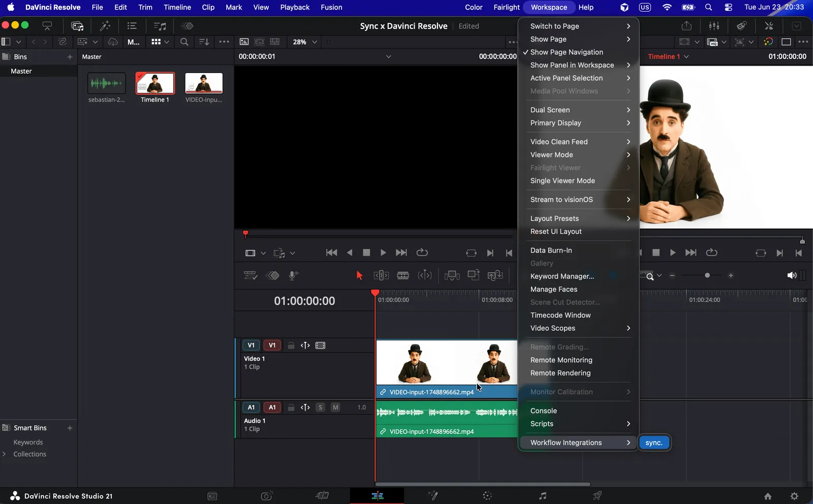Screen dimensions: 813x504
Task: Click the horizontal timeline scrollbar
Action: click(x=483, y=484)
